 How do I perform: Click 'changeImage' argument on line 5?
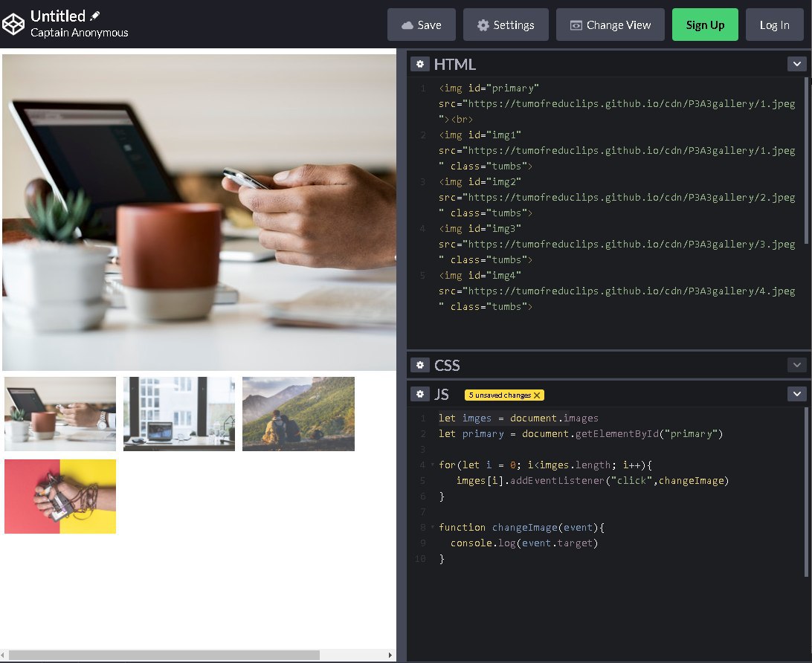point(692,480)
